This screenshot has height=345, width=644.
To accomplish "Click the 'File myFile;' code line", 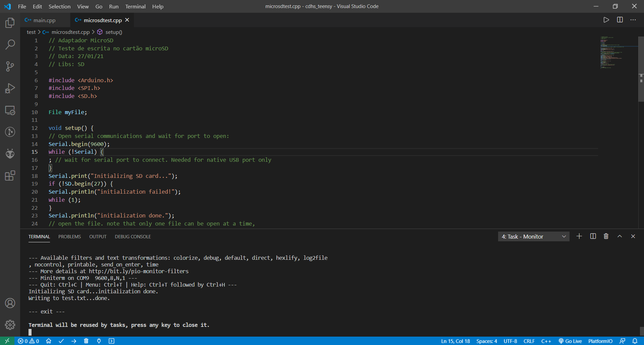I will tap(68, 112).
